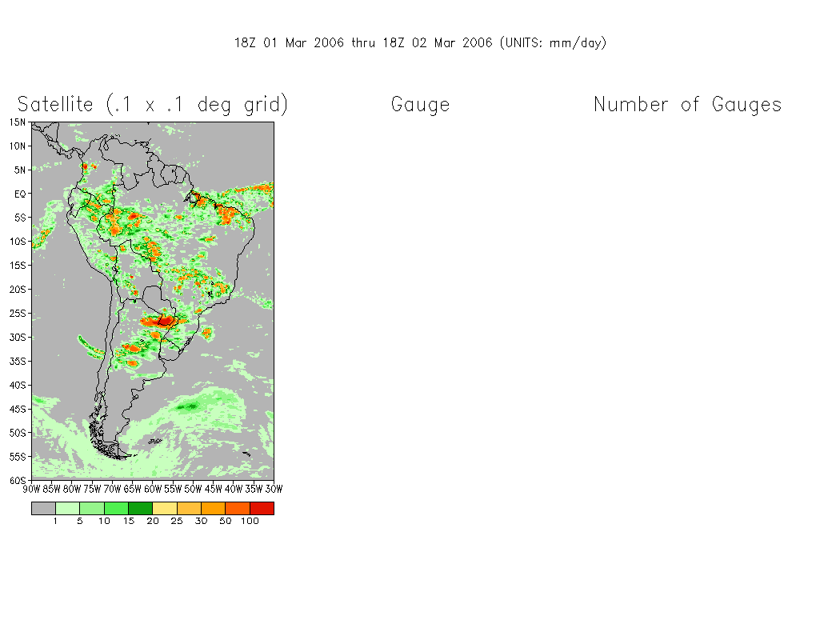
Task: Click the 10N latitude label
Action: tap(17, 146)
